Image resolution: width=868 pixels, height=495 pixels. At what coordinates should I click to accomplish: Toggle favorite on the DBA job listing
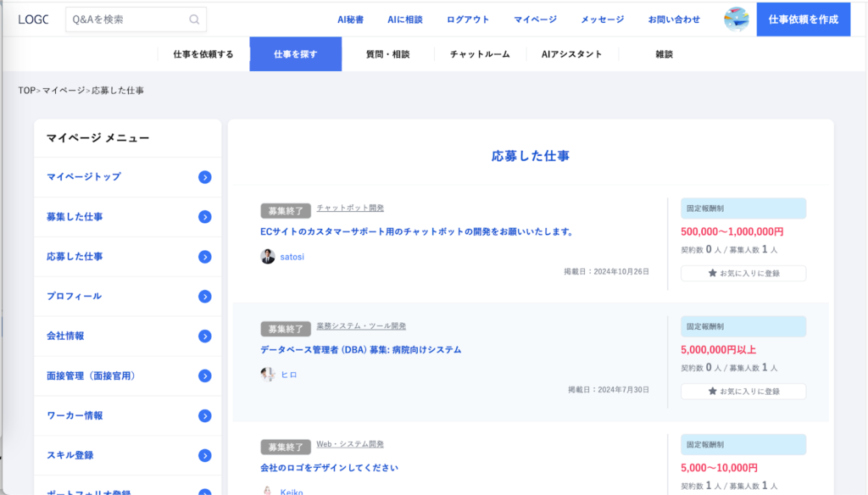743,392
